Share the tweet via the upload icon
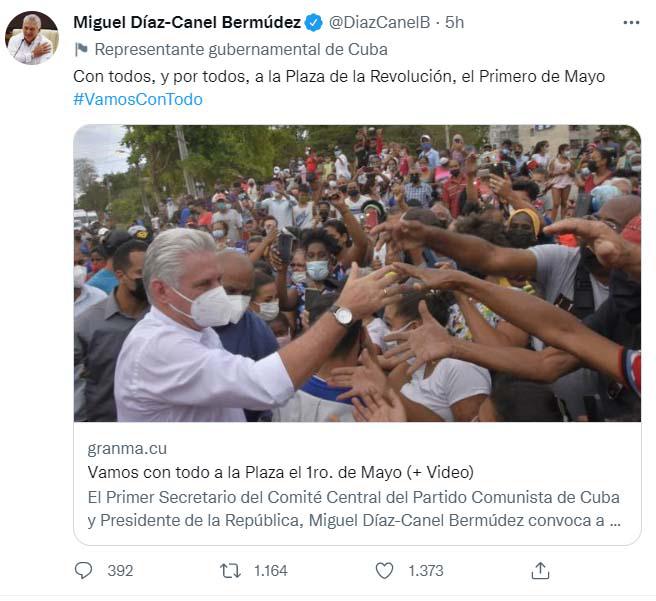This screenshot has height=601, width=656. (x=540, y=570)
